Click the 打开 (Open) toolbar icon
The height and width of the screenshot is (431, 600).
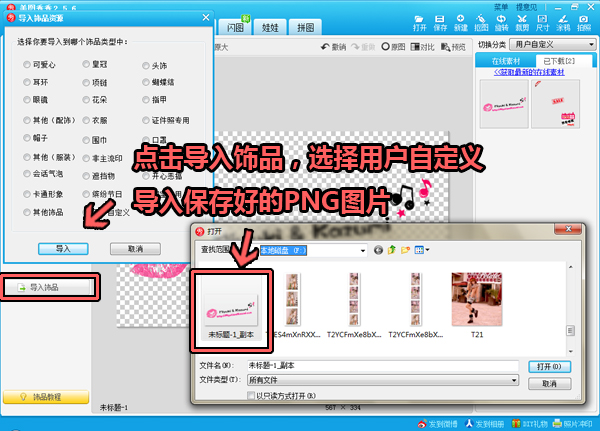point(421,22)
